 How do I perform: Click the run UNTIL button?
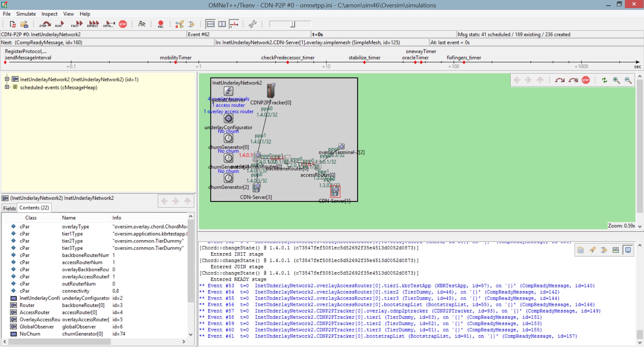pos(109,24)
